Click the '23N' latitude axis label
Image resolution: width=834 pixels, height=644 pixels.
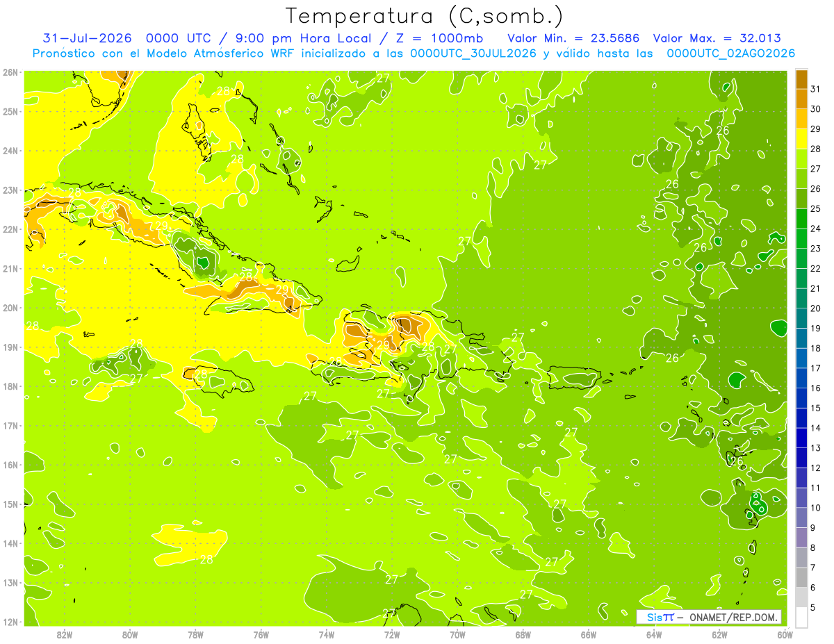(x=10, y=190)
